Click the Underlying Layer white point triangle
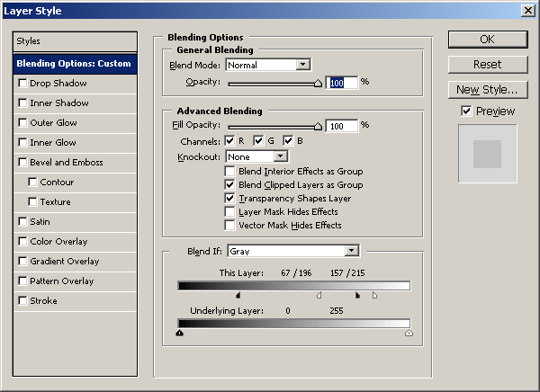540x392 pixels. (x=409, y=332)
